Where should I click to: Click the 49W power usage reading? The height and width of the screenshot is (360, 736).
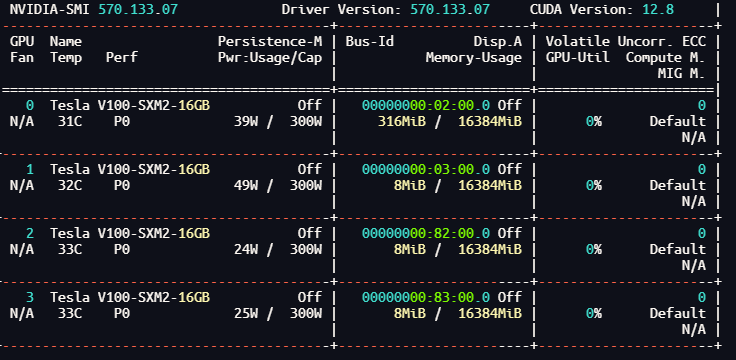click(x=246, y=186)
